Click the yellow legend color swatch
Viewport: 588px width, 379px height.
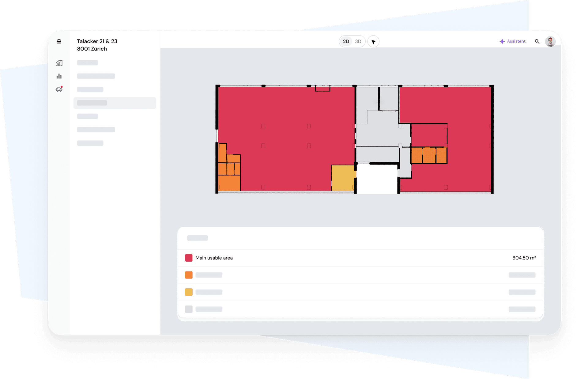click(x=189, y=292)
